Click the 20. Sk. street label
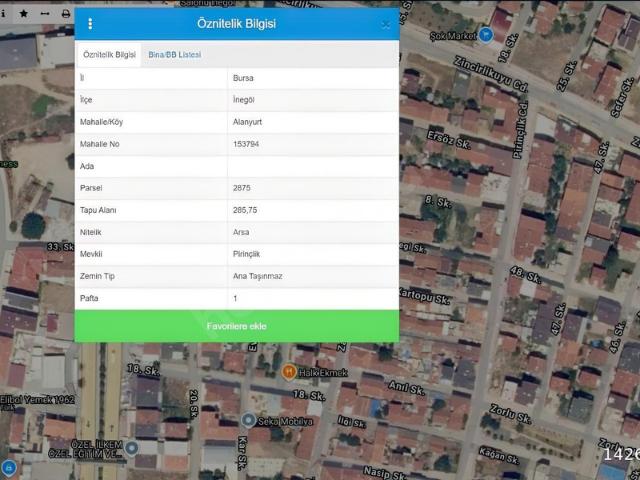This screenshot has height=480, width=640. pos(193,403)
